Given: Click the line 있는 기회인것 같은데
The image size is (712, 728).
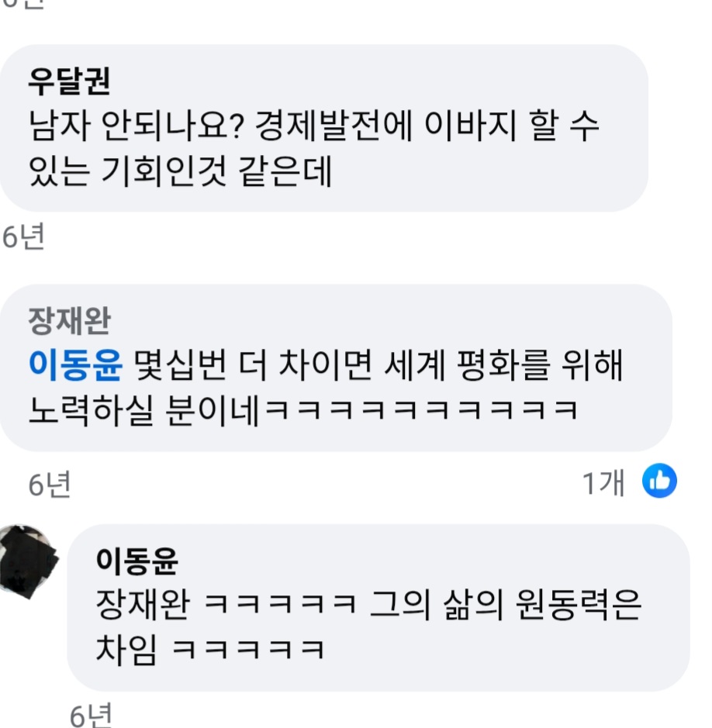Looking at the screenshot, I should point(180,171).
